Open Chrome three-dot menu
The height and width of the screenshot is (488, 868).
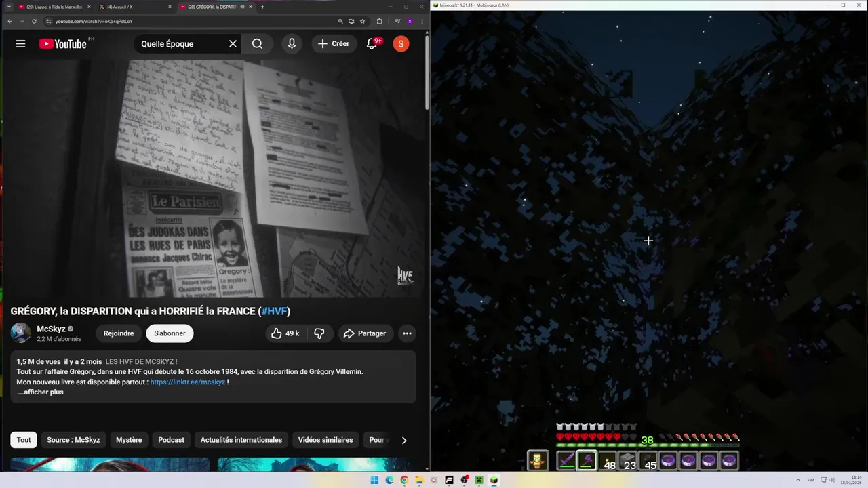point(421,21)
